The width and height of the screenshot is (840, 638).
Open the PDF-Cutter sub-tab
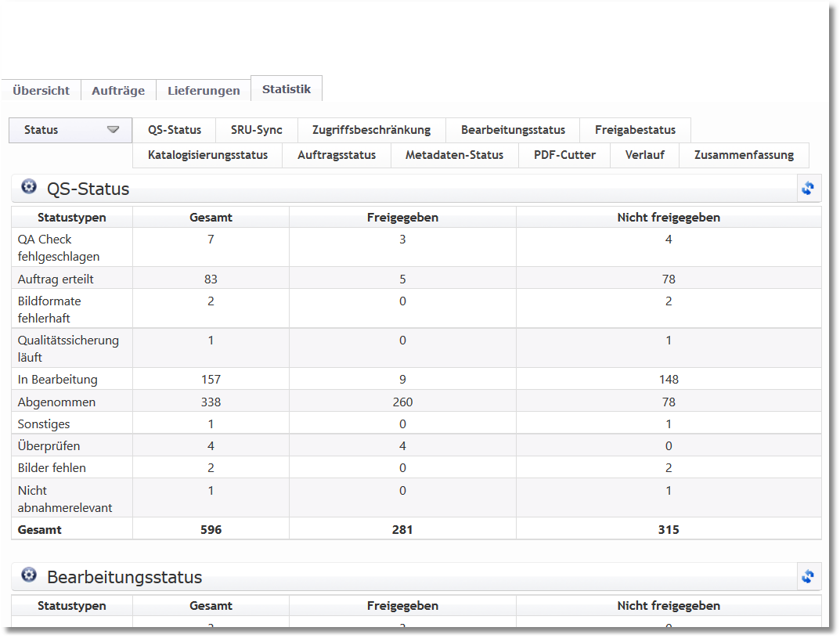pos(564,155)
